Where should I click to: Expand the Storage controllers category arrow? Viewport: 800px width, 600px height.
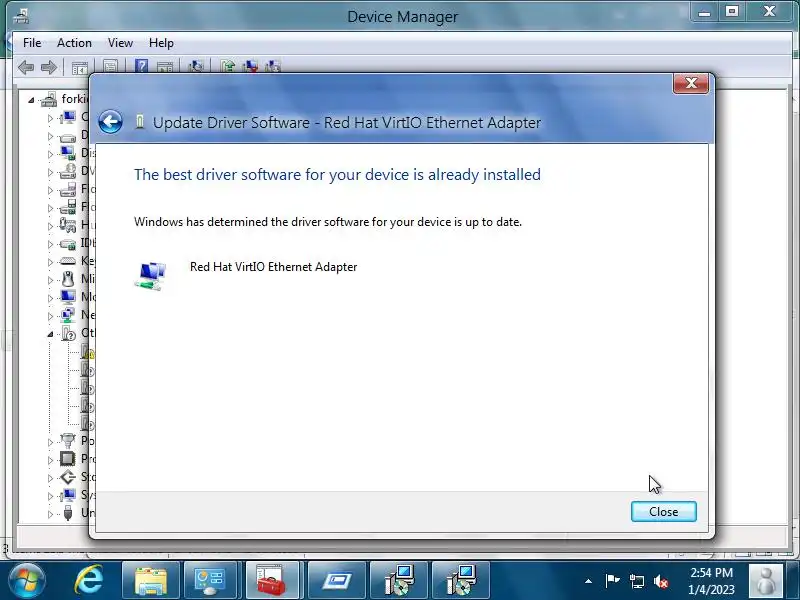click(50, 478)
